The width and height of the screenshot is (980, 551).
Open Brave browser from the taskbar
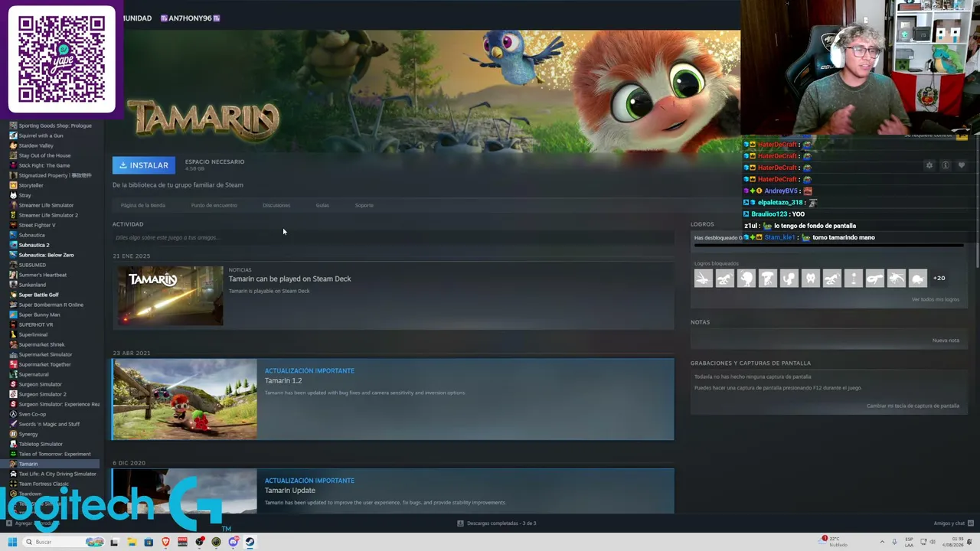[165, 542]
